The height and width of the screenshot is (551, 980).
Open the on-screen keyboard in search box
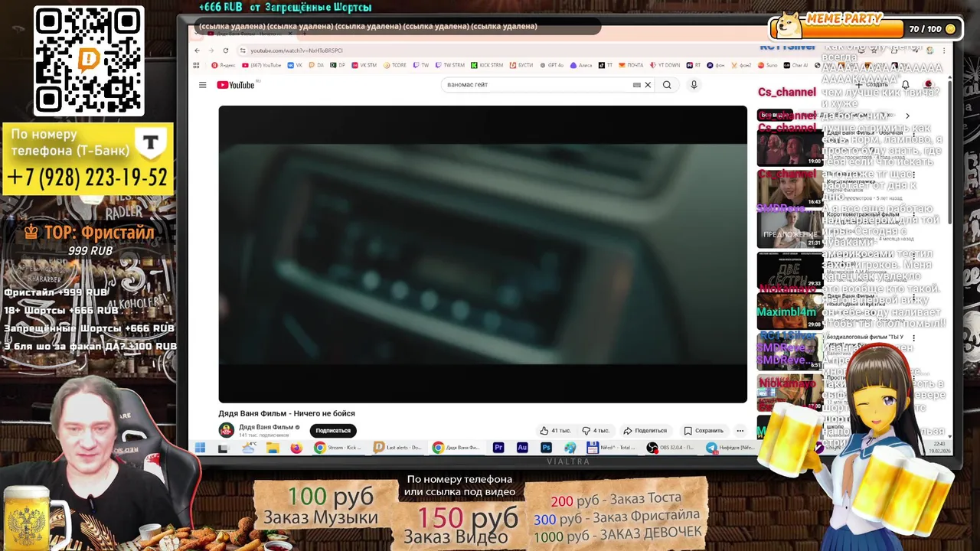tap(636, 85)
